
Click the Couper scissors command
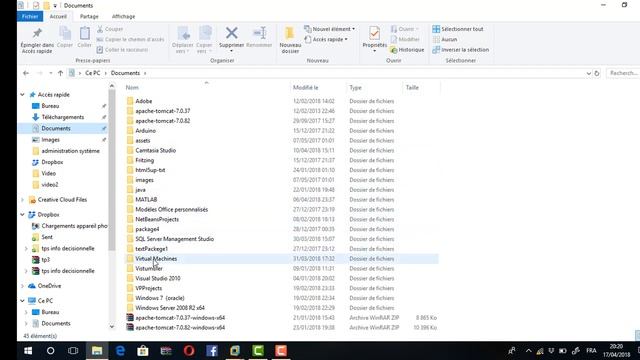(110, 29)
